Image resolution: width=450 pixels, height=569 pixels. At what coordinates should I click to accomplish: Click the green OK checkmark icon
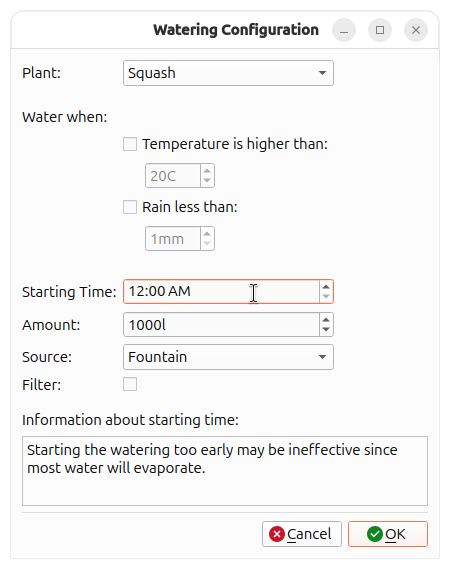point(375,534)
